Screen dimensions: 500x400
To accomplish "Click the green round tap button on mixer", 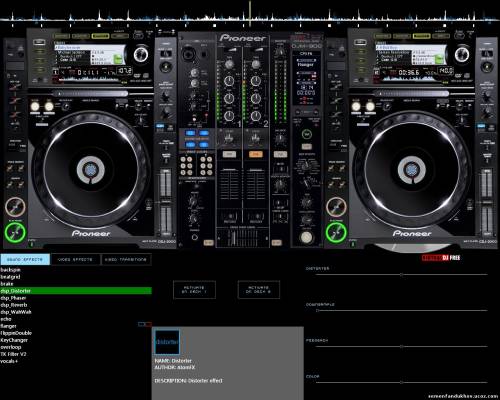I will [x=306, y=134].
